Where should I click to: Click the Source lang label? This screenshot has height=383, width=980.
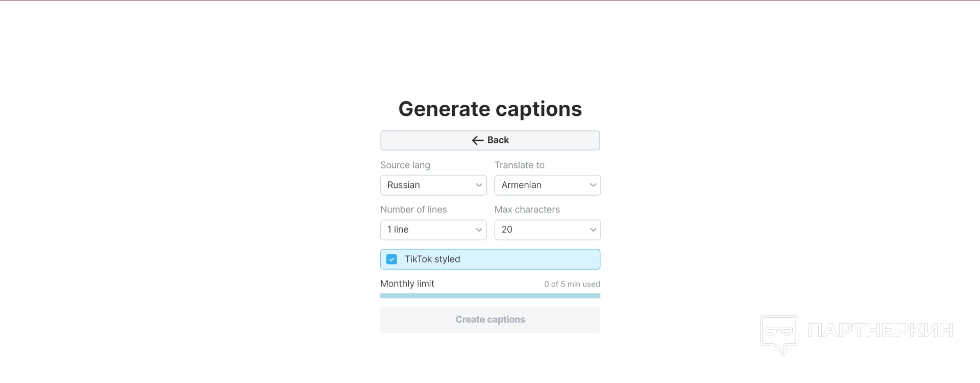tap(405, 165)
